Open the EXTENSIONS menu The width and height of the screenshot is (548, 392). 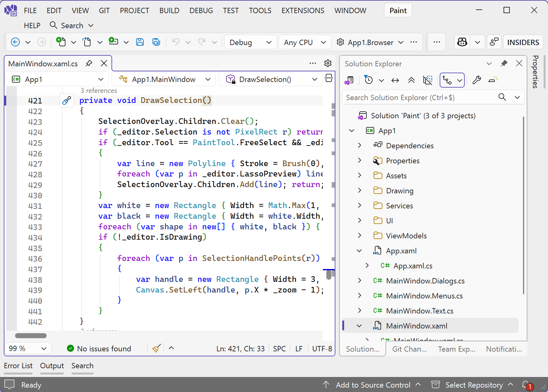pyautogui.click(x=303, y=11)
